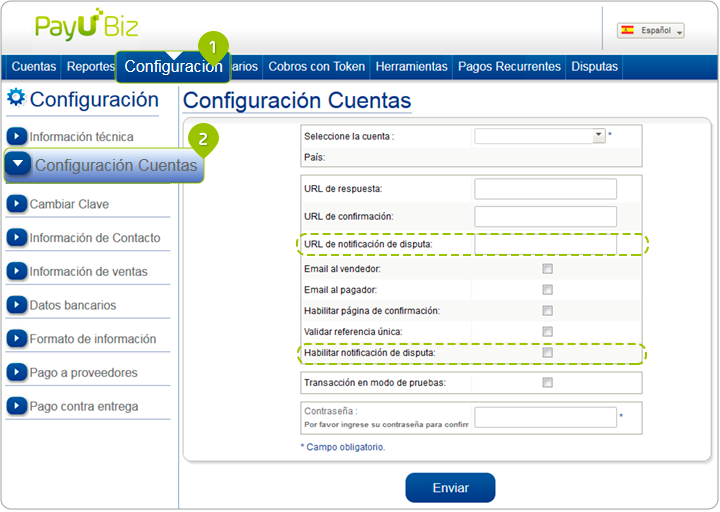The height and width of the screenshot is (512, 720).
Task: Enable Email al vendedor checkbox
Action: (x=547, y=269)
